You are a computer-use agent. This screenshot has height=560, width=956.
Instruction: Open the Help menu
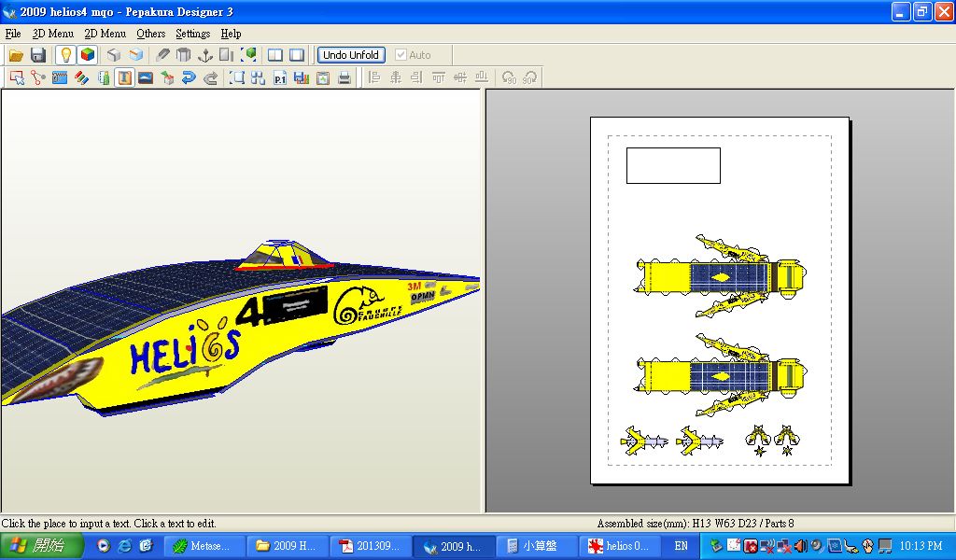point(231,34)
